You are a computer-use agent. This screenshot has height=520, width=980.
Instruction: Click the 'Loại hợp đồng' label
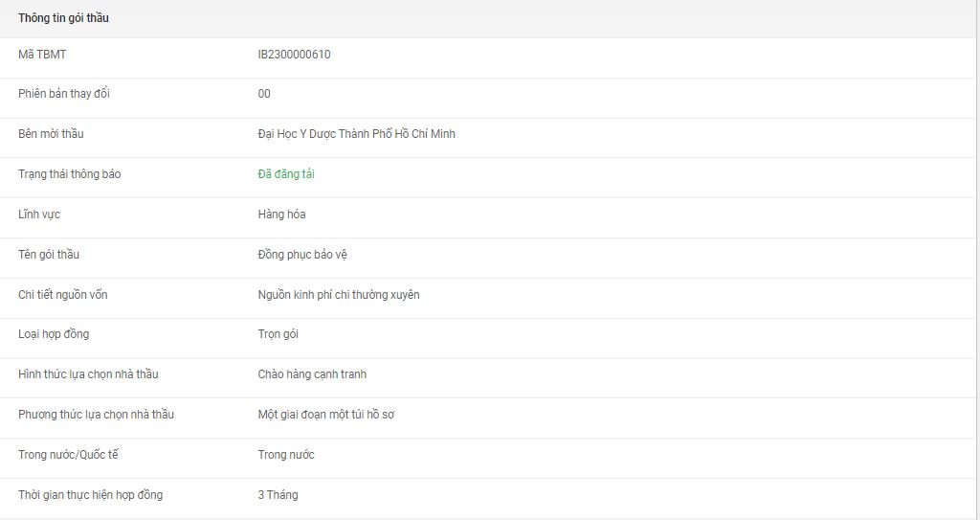(x=54, y=334)
